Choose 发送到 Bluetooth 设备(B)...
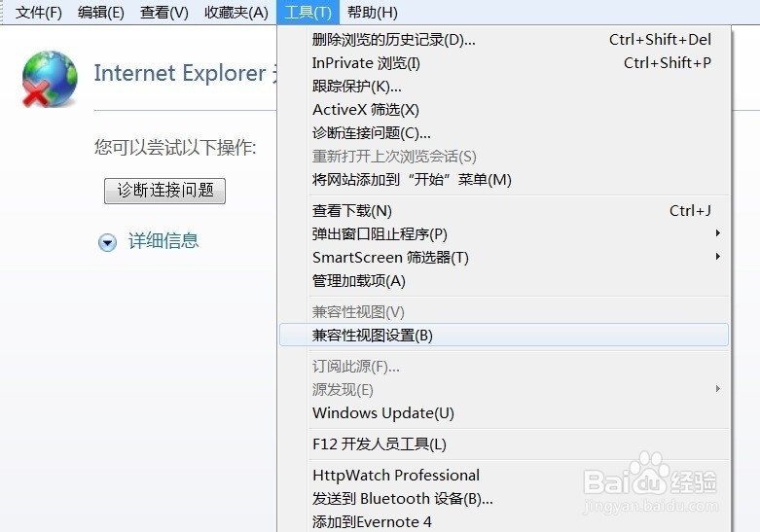Screen dimensions: 760x532 pyautogui.click(x=504, y=498)
